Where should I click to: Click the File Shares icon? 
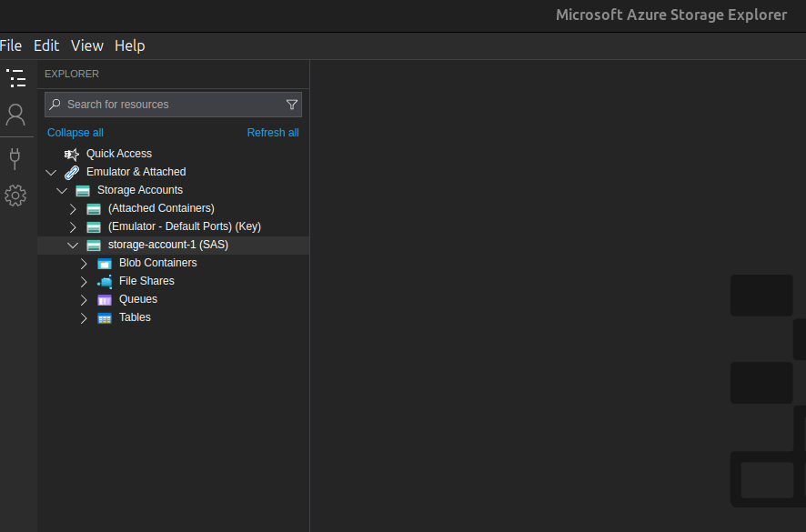[x=104, y=280]
